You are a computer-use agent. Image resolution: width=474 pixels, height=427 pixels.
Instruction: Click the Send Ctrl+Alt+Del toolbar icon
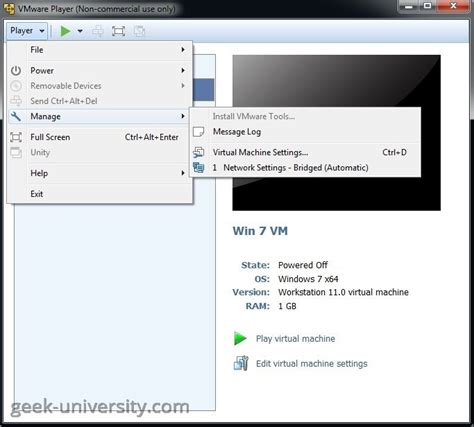[x=98, y=31]
